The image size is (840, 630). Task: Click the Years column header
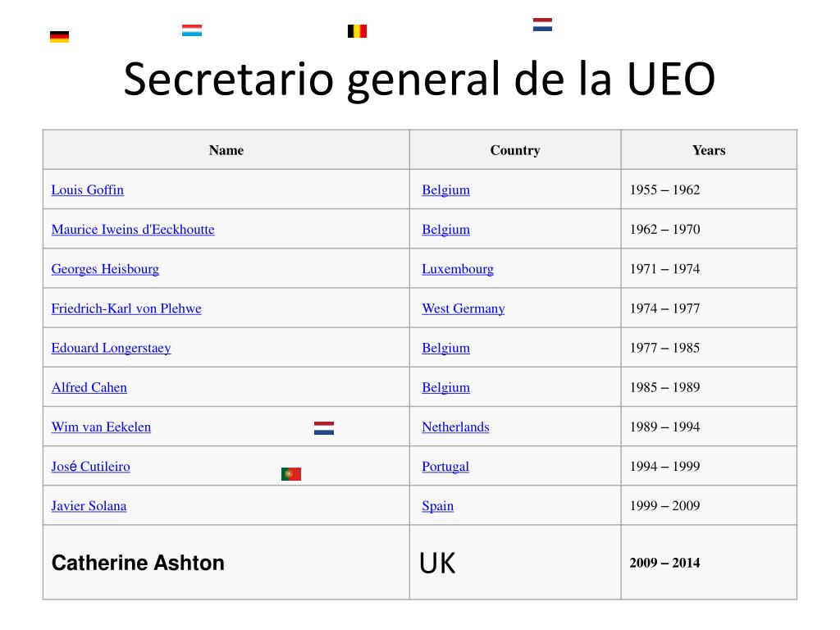coord(709,150)
